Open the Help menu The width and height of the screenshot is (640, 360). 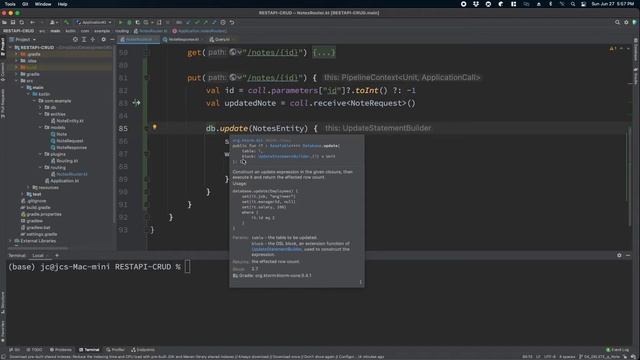(62, 4)
